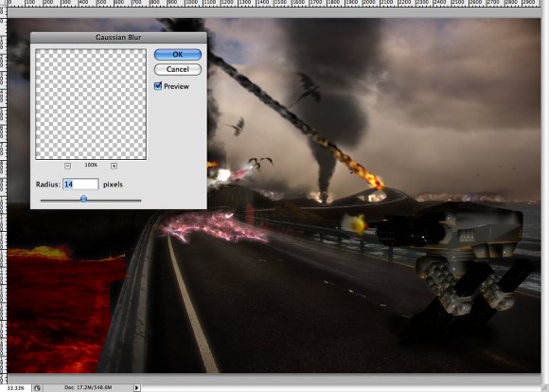Click the zoom percentage field 33.33%

coord(15,388)
